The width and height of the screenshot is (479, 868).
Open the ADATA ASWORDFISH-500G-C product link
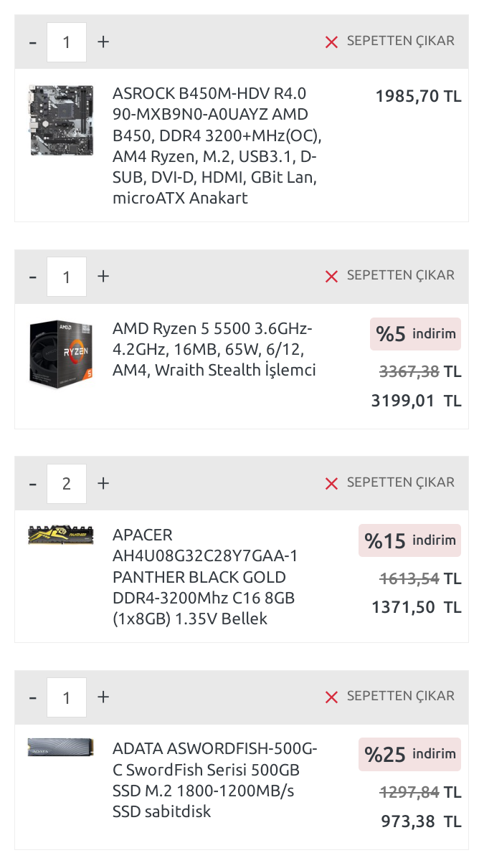[x=214, y=780]
